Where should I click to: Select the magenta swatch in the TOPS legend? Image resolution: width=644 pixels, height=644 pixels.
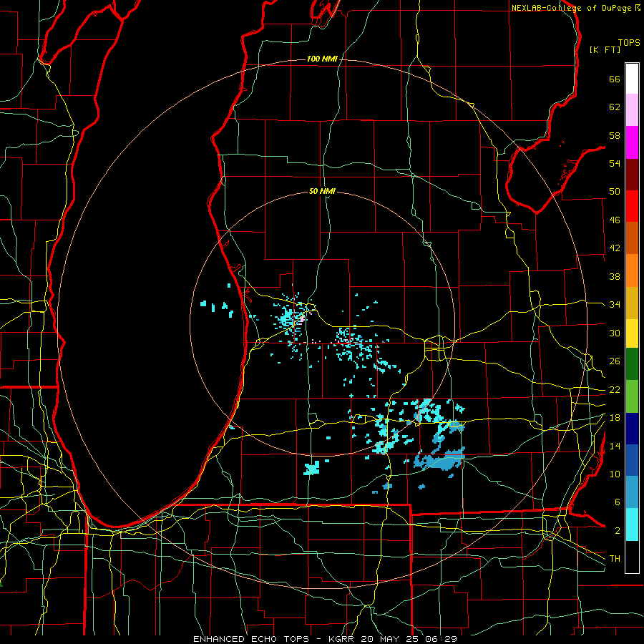pyautogui.click(x=632, y=142)
